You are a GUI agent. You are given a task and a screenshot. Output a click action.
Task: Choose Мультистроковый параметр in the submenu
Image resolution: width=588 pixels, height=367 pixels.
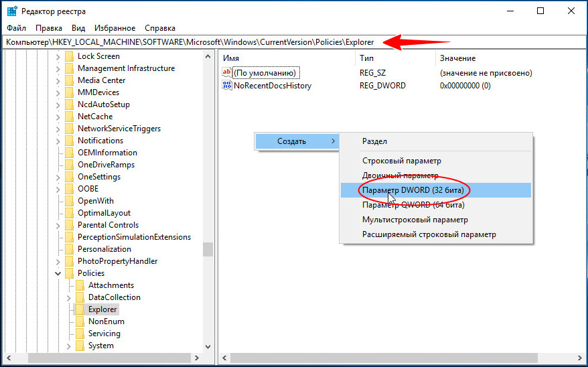coord(436,220)
